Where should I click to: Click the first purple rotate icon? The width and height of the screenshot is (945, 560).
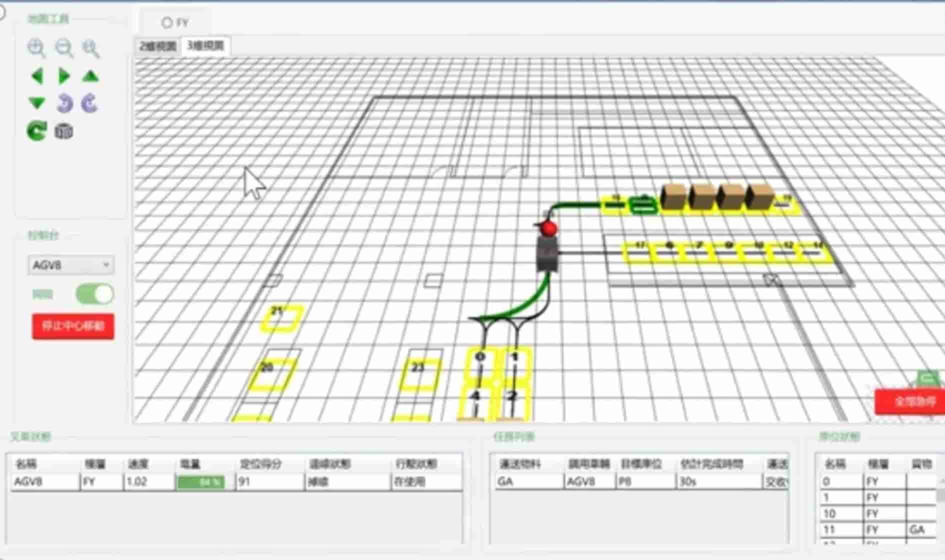click(x=64, y=103)
